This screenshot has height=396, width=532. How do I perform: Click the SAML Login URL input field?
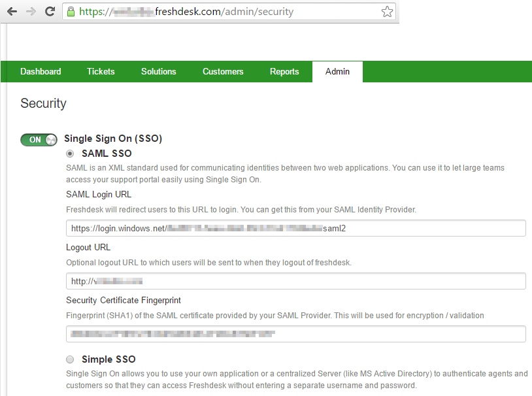point(296,228)
